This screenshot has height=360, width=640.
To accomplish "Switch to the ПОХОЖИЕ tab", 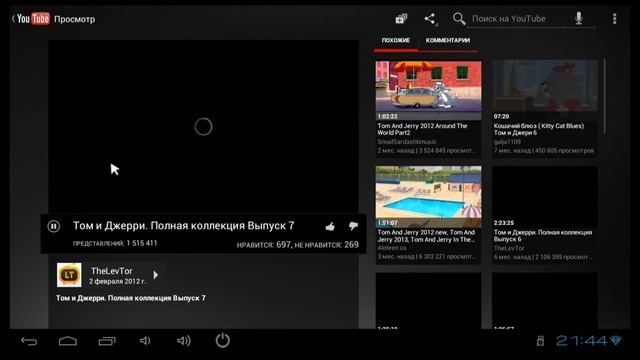I will 396,41.
